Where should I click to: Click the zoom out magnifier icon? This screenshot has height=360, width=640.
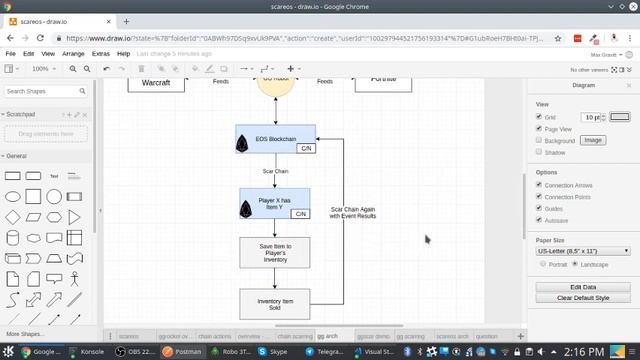87,69
